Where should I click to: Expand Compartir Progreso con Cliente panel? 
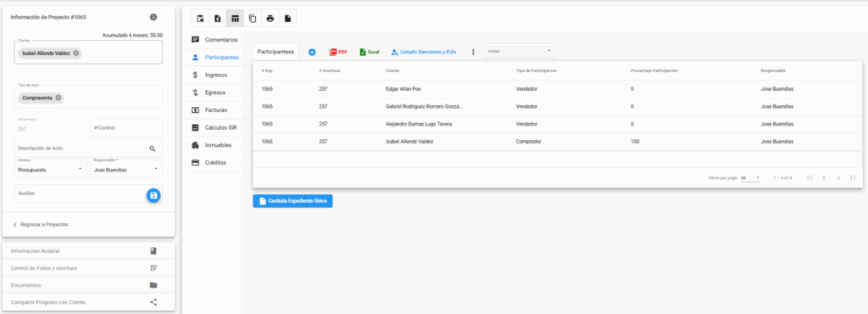coord(88,302)
